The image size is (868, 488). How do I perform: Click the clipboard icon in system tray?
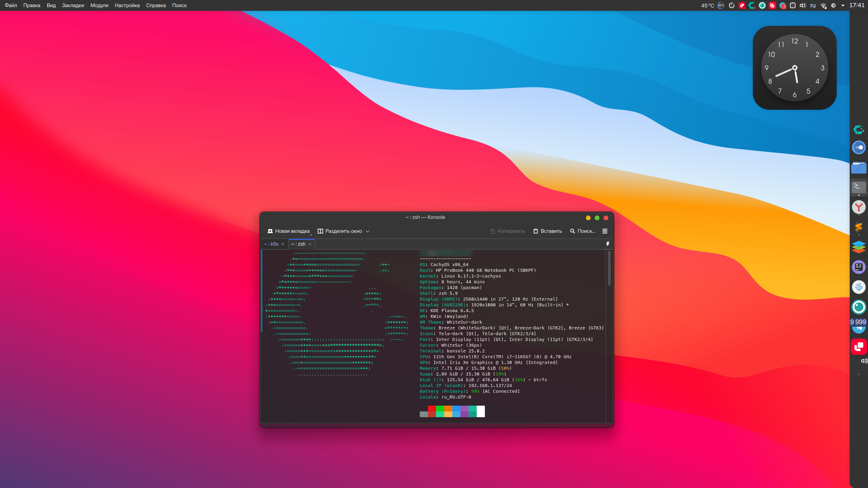[793, 5]
